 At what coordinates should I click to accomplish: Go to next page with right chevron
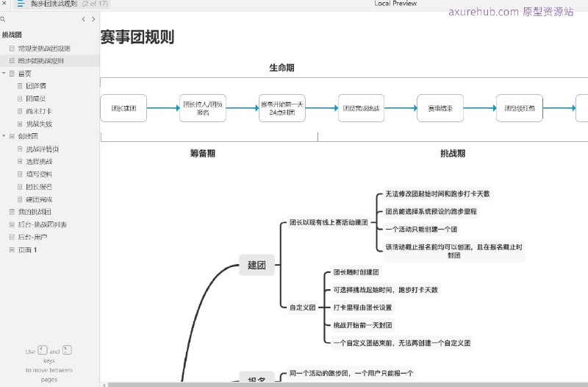click(x=93, y=19)
